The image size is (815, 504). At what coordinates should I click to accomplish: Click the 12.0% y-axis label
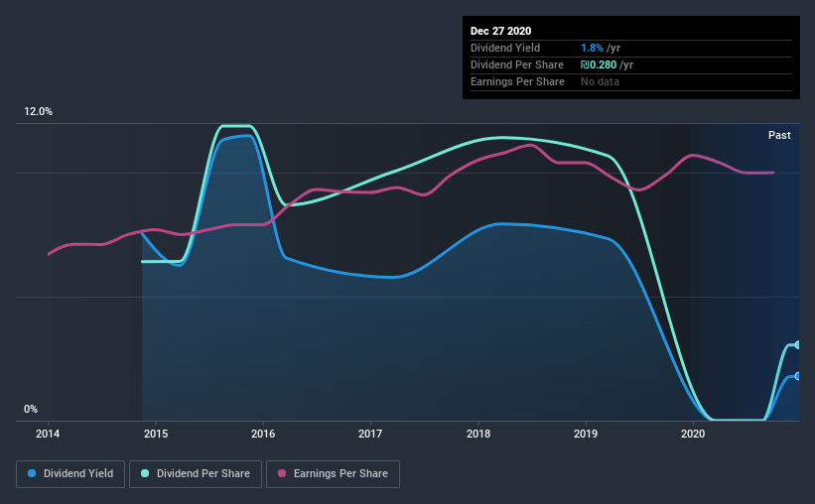point(38,112)
